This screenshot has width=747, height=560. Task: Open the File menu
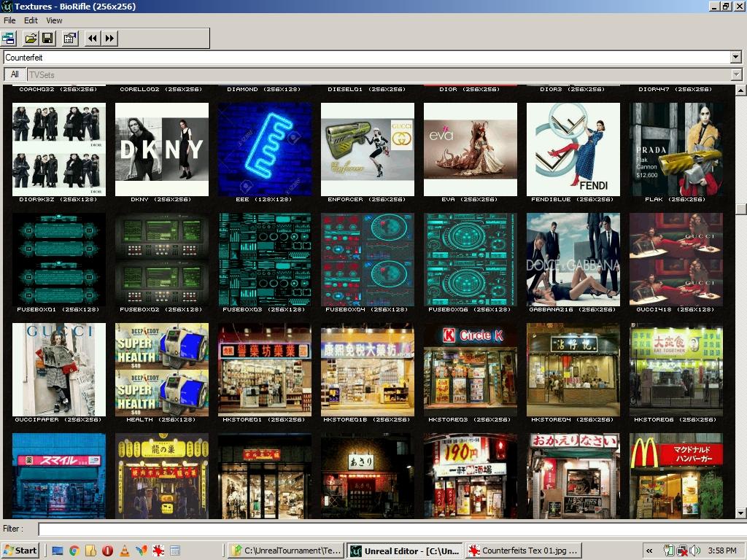click(x=9, y=20)
